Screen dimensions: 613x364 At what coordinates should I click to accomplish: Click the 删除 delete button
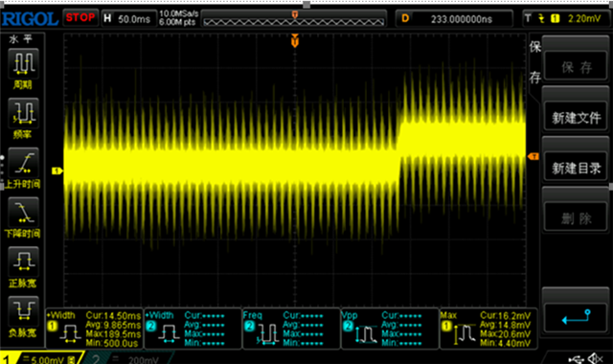click(x=576, y=217)
